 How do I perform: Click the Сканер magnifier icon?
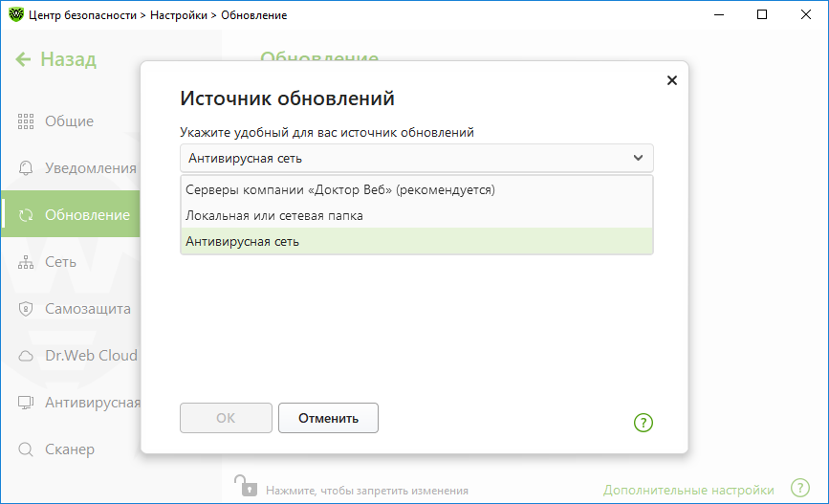(26, 449)
